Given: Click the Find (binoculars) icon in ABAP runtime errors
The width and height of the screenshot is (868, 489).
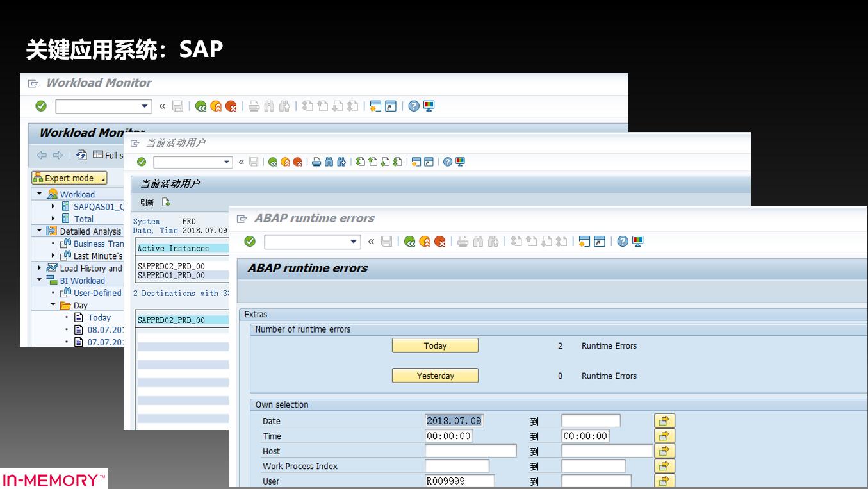Looking at the screenshot, I should tap(479, 242).
